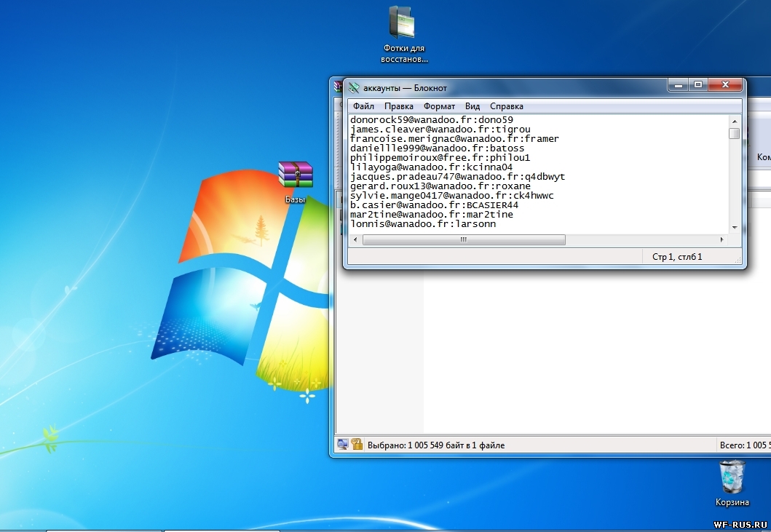Viewport: 771px width, 532px height.
Task: Click the key icon in WinRAR status bar
Action: (x=357, y=445)
